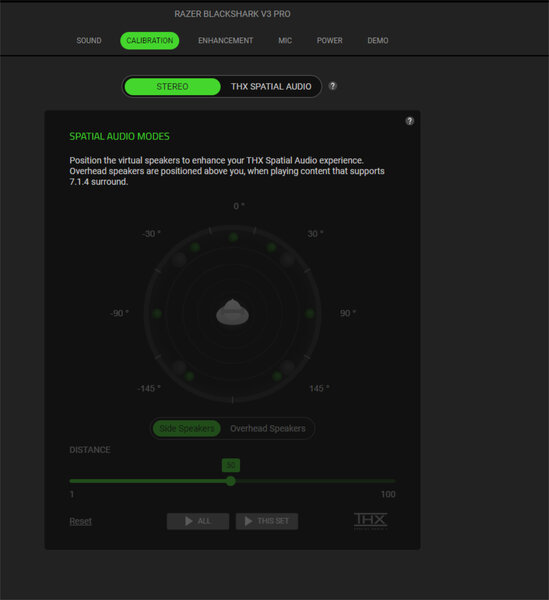This screenshot has width=549, height=600.
Task: Click the upper-right dark overhead speaker dot
Action: click(x=287, y=260)
